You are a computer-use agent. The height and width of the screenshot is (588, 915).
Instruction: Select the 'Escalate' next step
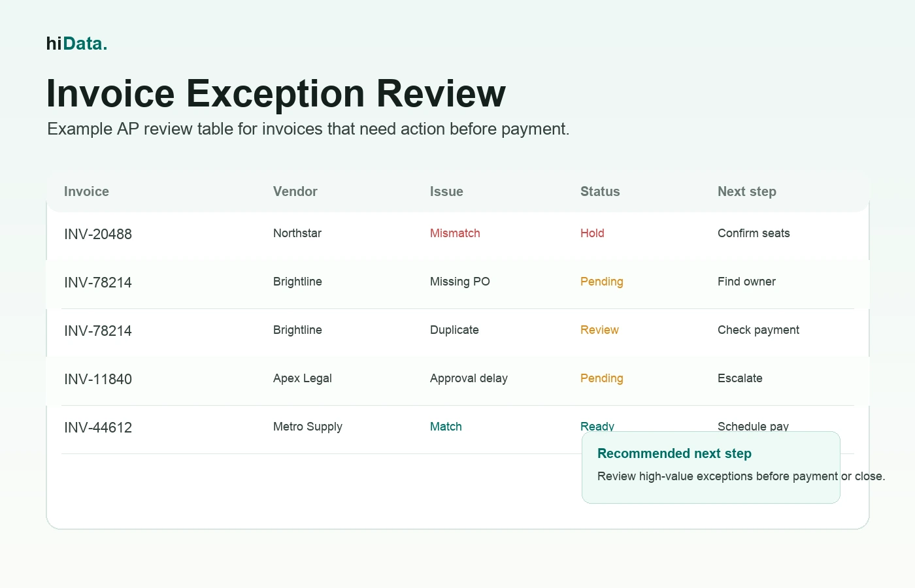click(x=740, y=378)
